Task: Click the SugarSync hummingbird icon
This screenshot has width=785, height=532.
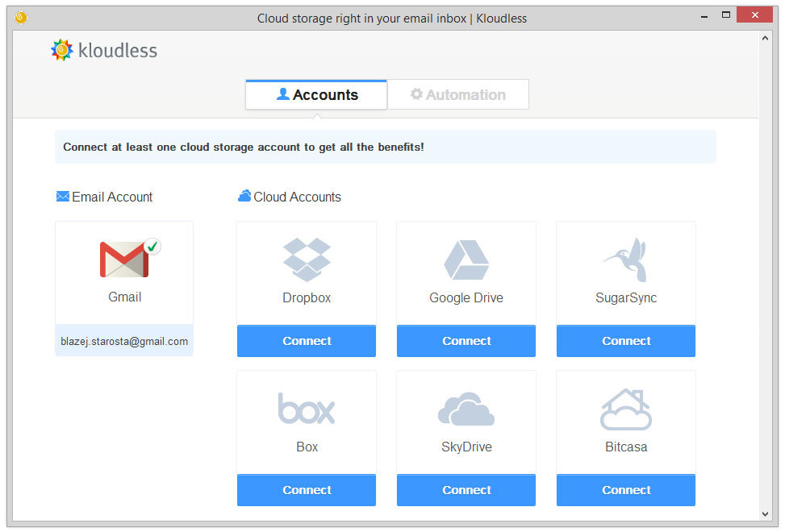Action: coord(626,260)
